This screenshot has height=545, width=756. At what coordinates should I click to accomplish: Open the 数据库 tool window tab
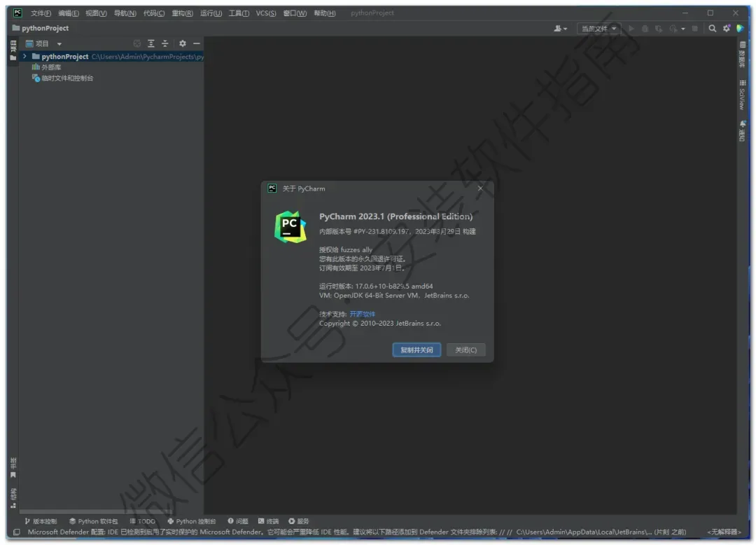743,54
